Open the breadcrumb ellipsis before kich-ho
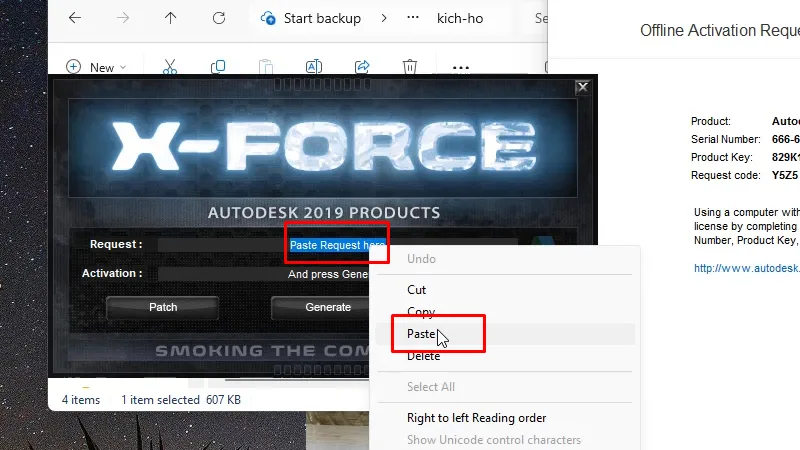 tap(412, 18)
